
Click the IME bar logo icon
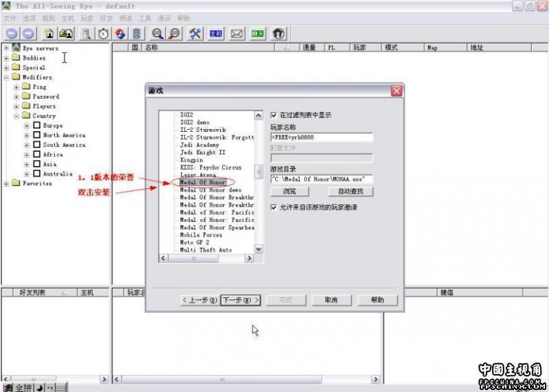point(8,388)
